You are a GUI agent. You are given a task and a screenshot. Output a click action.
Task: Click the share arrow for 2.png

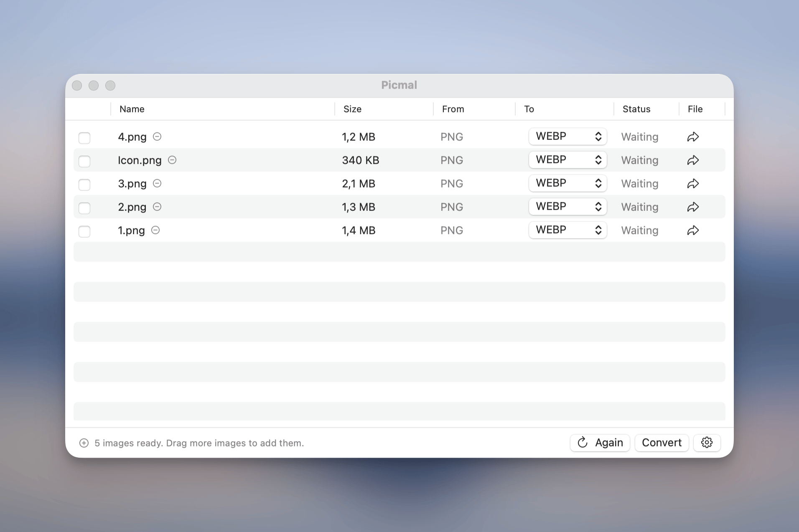(x=693, y=207)
